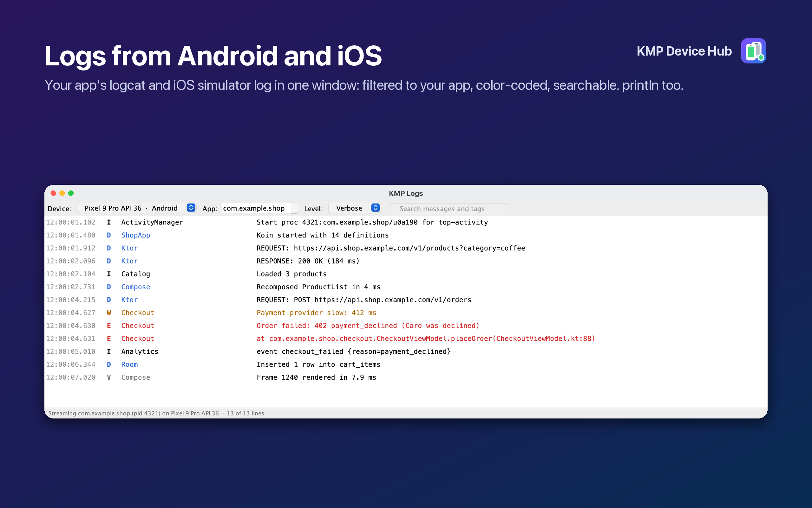Click the KMP Device Hub title text
812x508 pixels.
point(684,51)
